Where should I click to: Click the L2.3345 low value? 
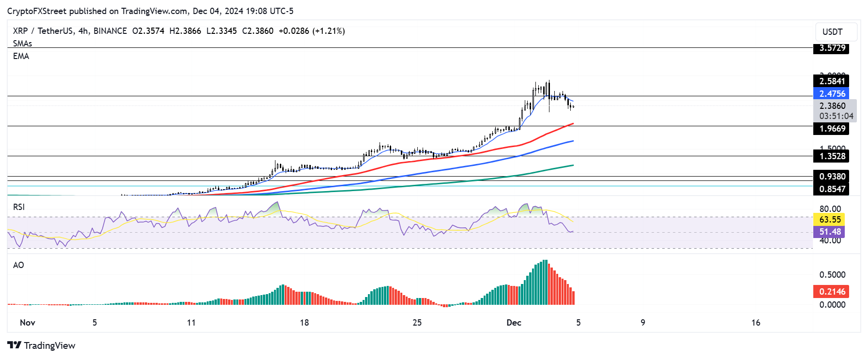coord(221,31)
